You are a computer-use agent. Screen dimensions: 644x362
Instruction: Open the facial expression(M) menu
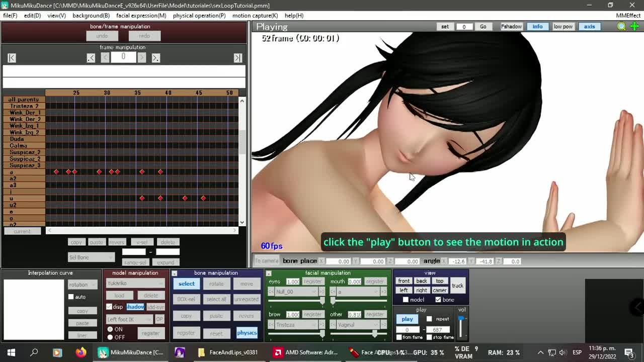(141, 16)
